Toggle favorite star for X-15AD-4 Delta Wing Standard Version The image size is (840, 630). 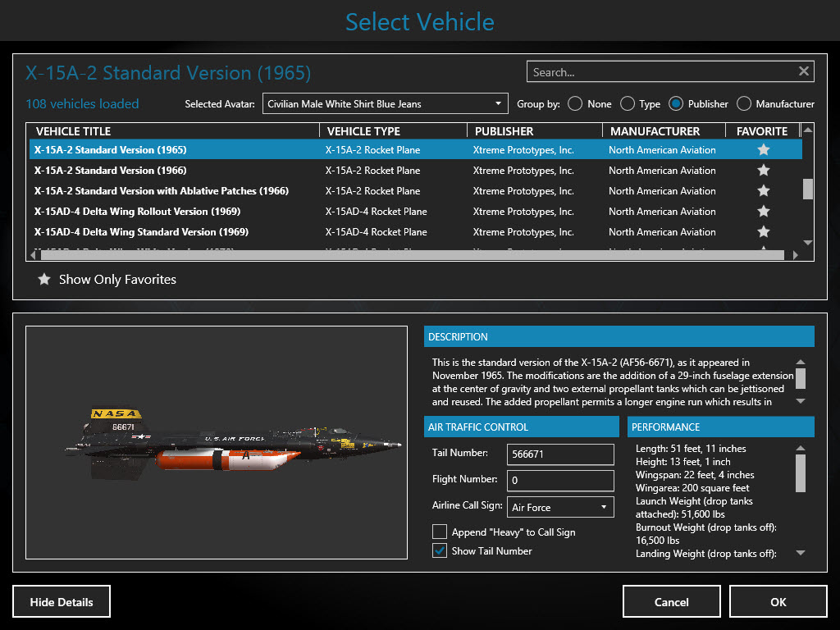(764, 232)
